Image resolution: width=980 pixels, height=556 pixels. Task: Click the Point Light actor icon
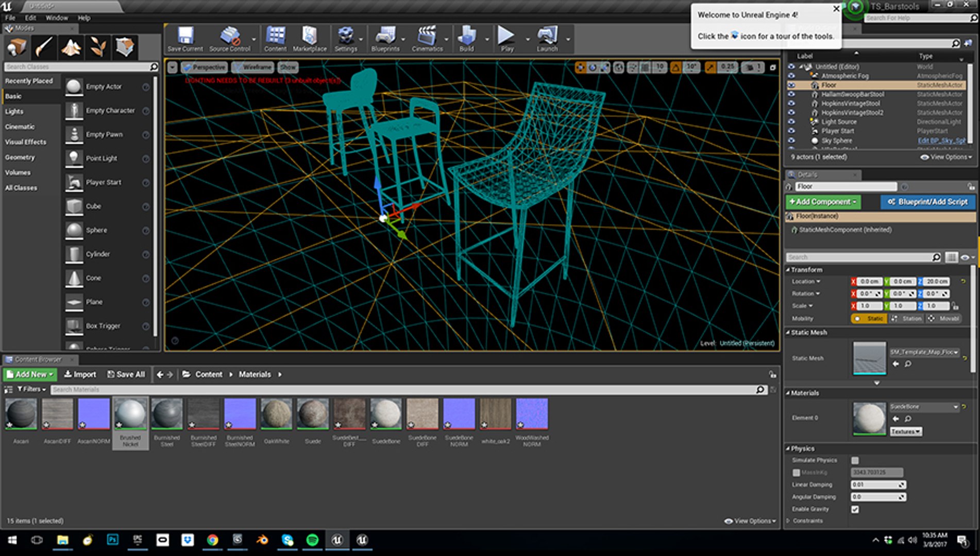[x=74, y=158]
